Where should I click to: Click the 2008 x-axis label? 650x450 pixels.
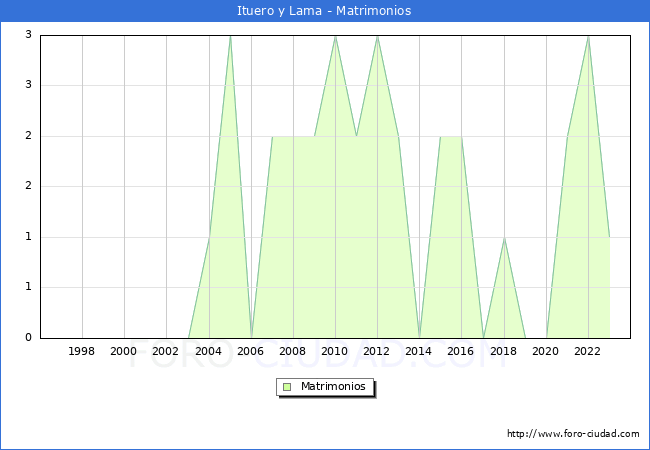292,351
